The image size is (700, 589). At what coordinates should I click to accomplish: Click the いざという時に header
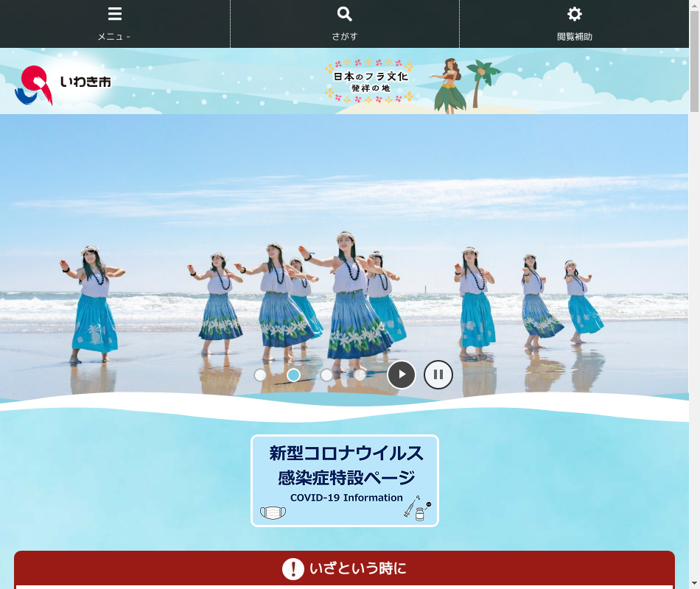(x=344, y=568)
